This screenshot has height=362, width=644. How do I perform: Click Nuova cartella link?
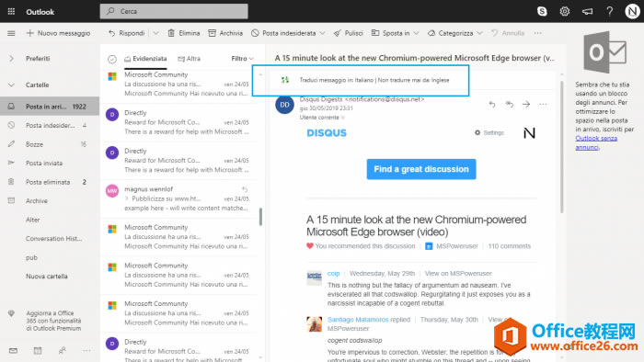click(47, 277)
